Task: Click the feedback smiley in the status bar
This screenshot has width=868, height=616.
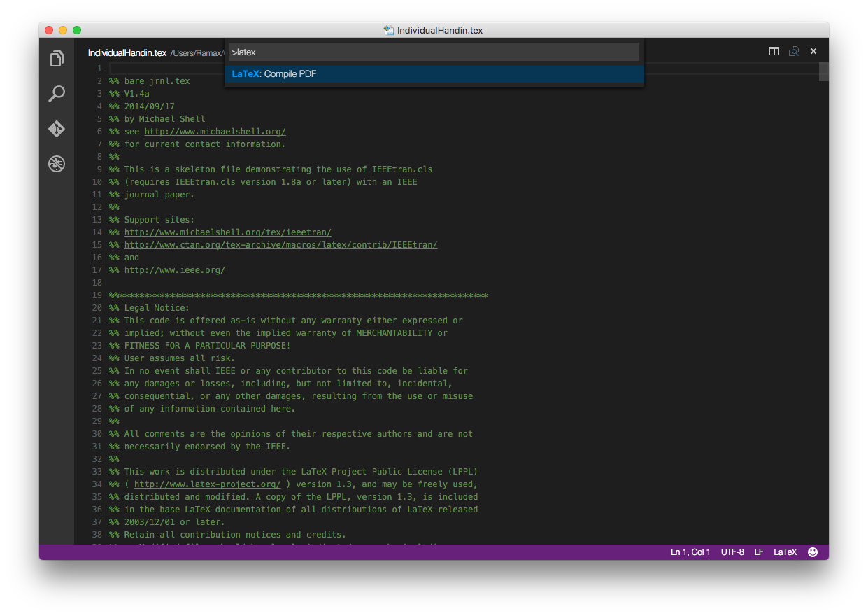Action: click(x=812, y=552)
